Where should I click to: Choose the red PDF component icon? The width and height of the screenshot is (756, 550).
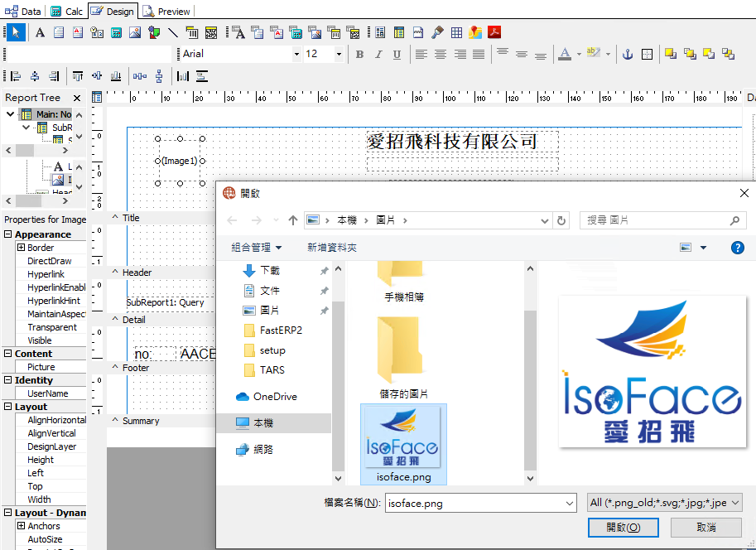pyautogui.click(x=494, y=32)
